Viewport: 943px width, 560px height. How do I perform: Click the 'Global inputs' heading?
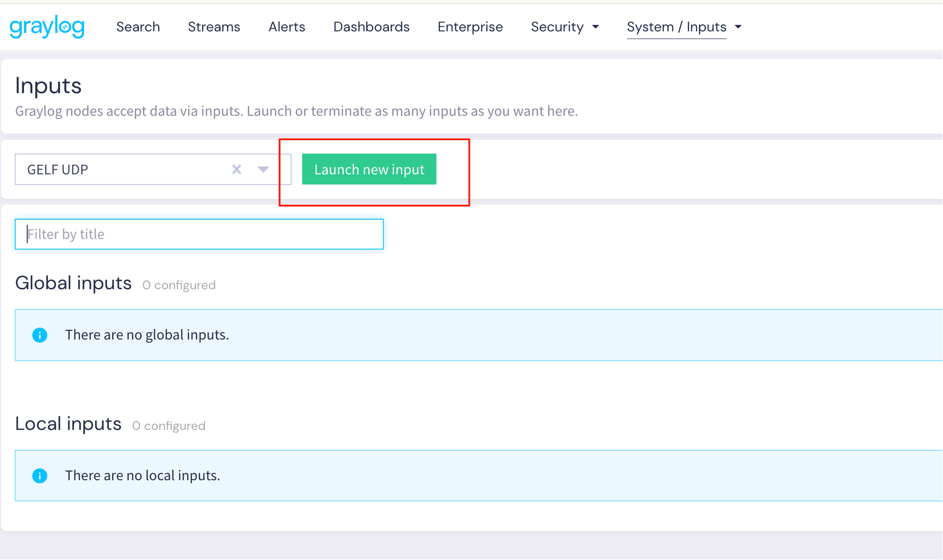tap(73, 283)
